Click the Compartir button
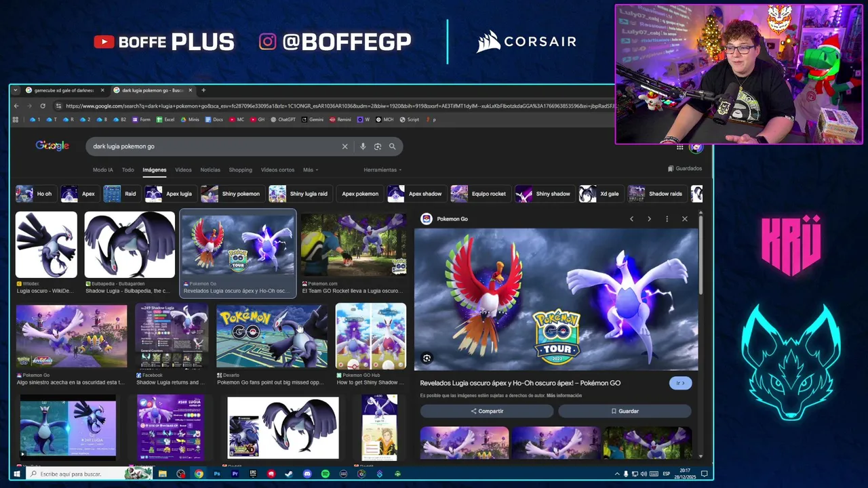This screenshot has width=868, height=488. tap(487, 411)
